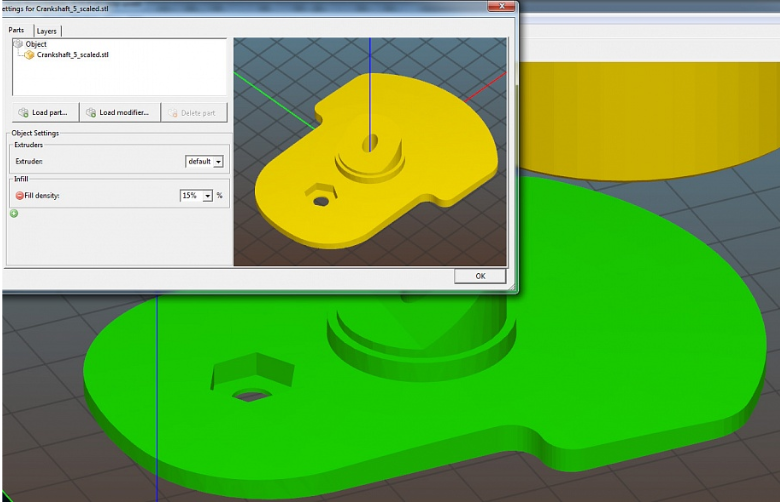Open the Extruder default dropdown
Image resolution: width=780 pixels, height=502 pixels.
pyautogui.click(x=204, y=161)
